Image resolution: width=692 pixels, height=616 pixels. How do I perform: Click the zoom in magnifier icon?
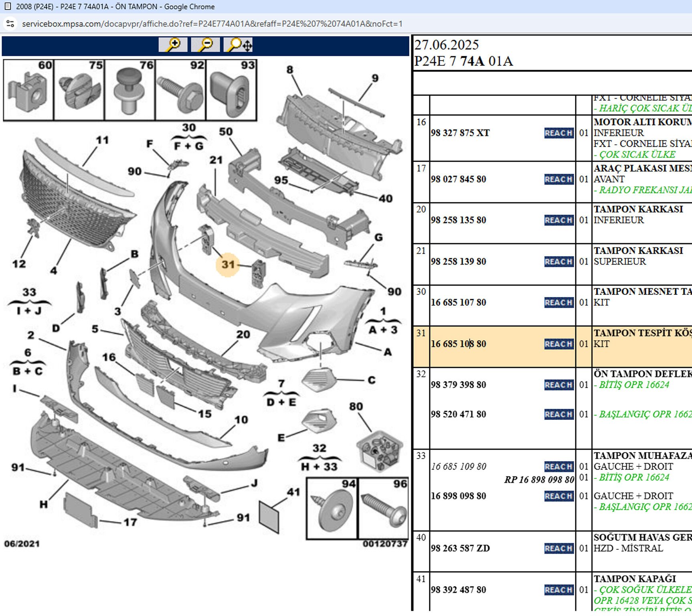(x=173, y=45)
